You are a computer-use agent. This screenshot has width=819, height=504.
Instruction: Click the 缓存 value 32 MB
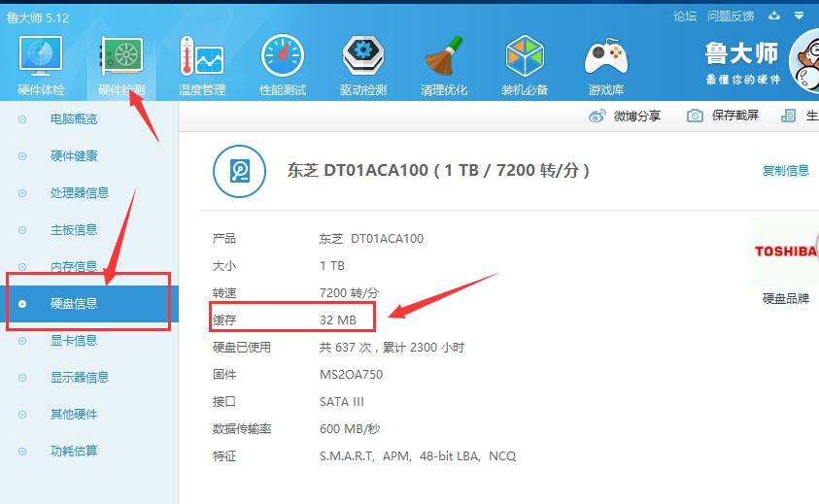(x=338, y=320)
